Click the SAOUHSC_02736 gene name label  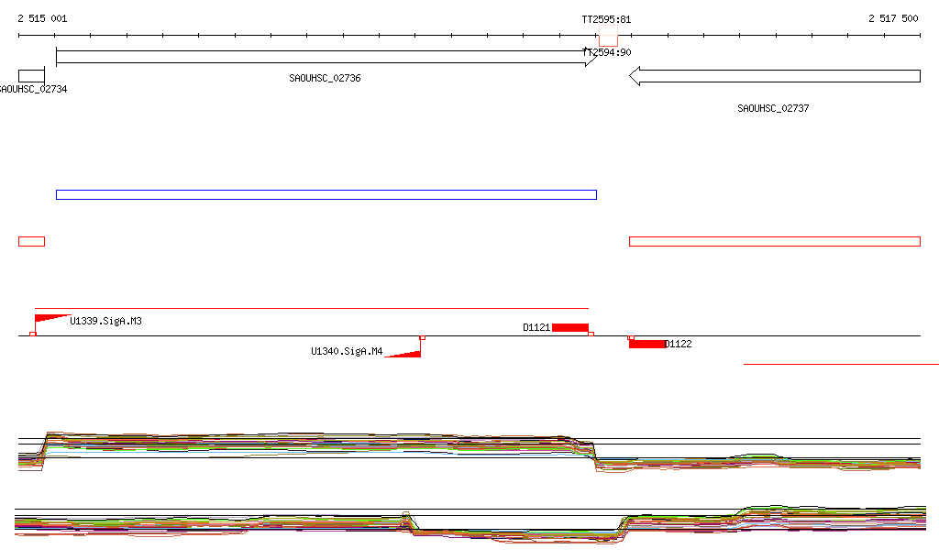325,79
